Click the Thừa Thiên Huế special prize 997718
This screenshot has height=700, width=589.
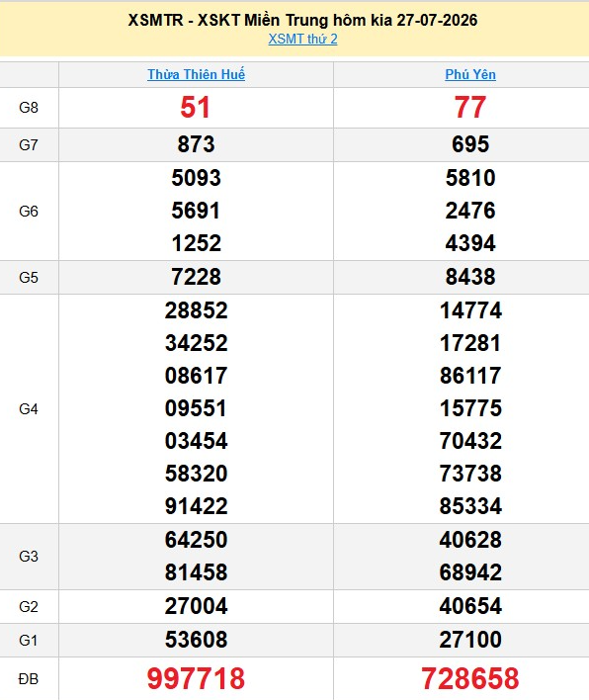[x=196, y=678]
